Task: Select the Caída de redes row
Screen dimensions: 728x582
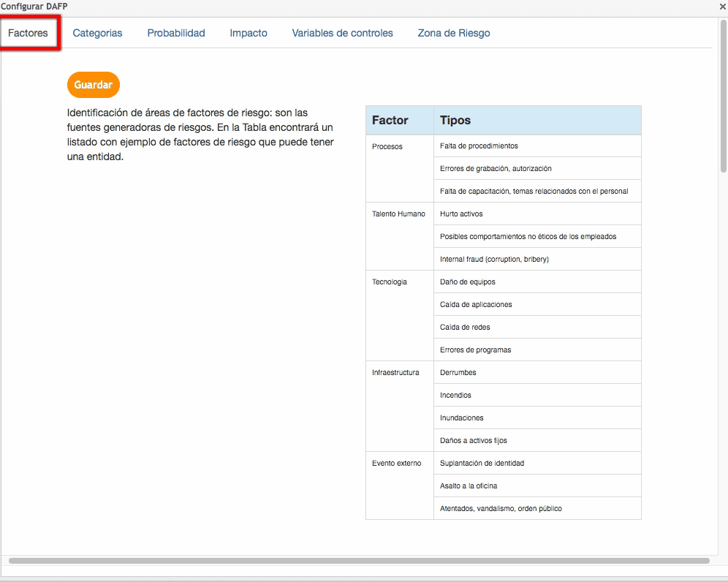Action: [465, 328]
